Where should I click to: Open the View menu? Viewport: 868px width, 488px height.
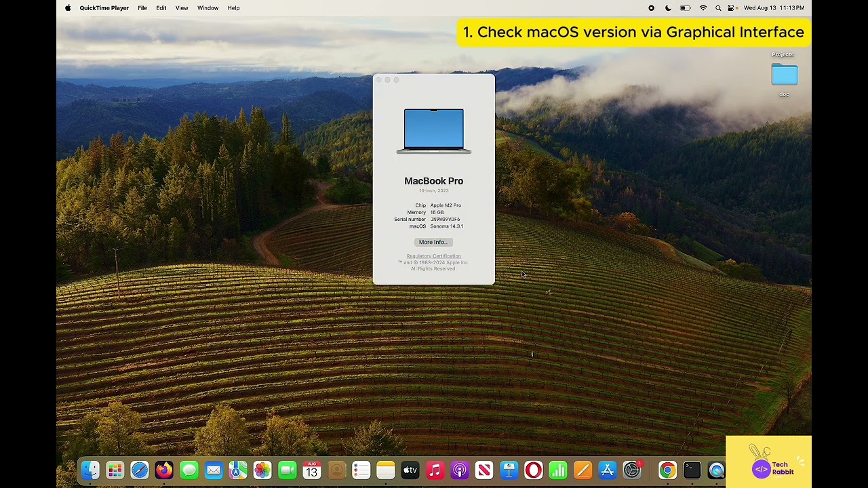[182, 8]
